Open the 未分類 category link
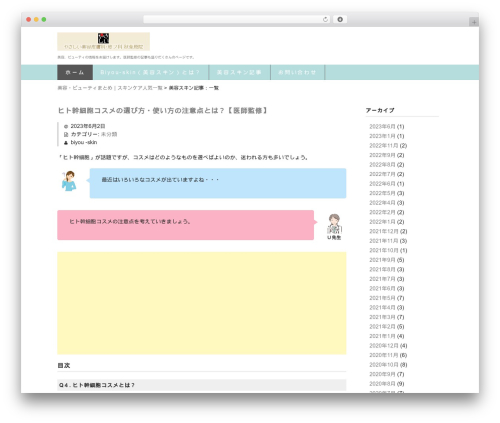 (109, 134)
